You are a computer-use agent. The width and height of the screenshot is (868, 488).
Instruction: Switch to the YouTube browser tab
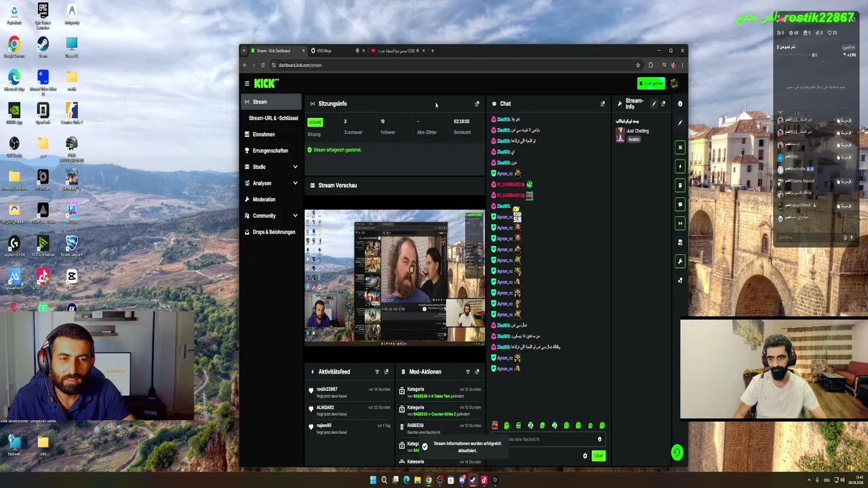[x=397, y=50]
